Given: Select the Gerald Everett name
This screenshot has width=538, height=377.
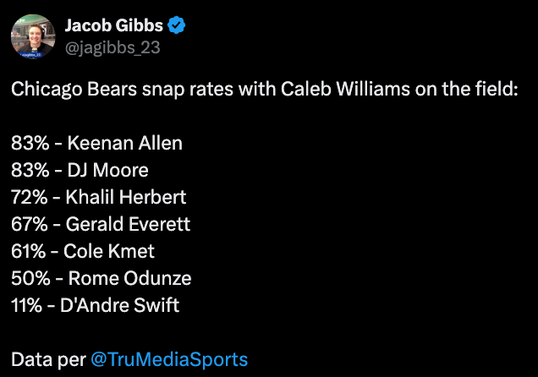Looking at the screenshot, I should [x=128, y=224].
